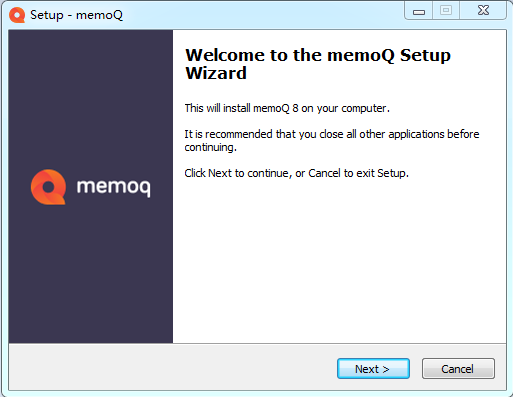Close the Setup - memoQ window
Screen dimensions: 513x397
pyautogui.click(x=483, y=11)
